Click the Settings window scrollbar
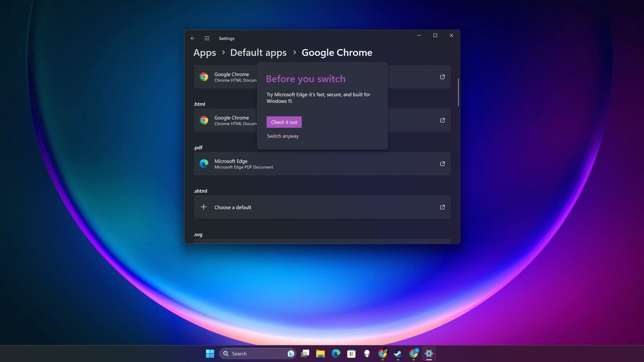 pyautogui.click(x=457, y=91)
